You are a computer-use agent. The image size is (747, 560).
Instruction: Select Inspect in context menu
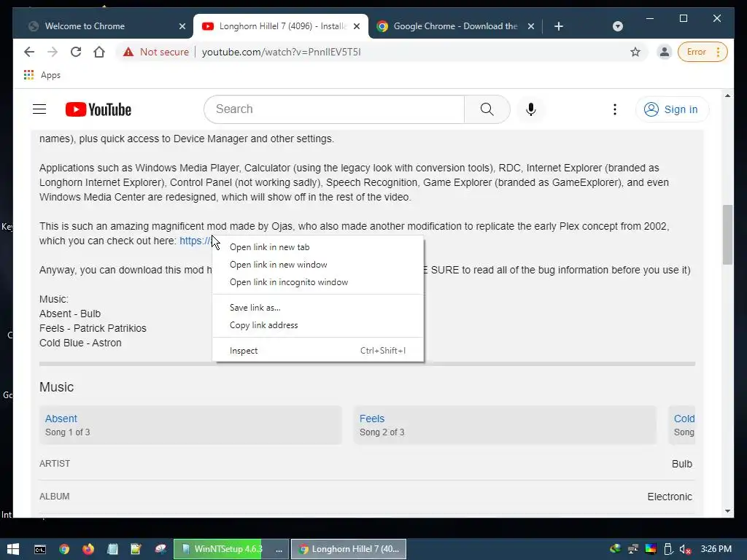tap(318, 351)
